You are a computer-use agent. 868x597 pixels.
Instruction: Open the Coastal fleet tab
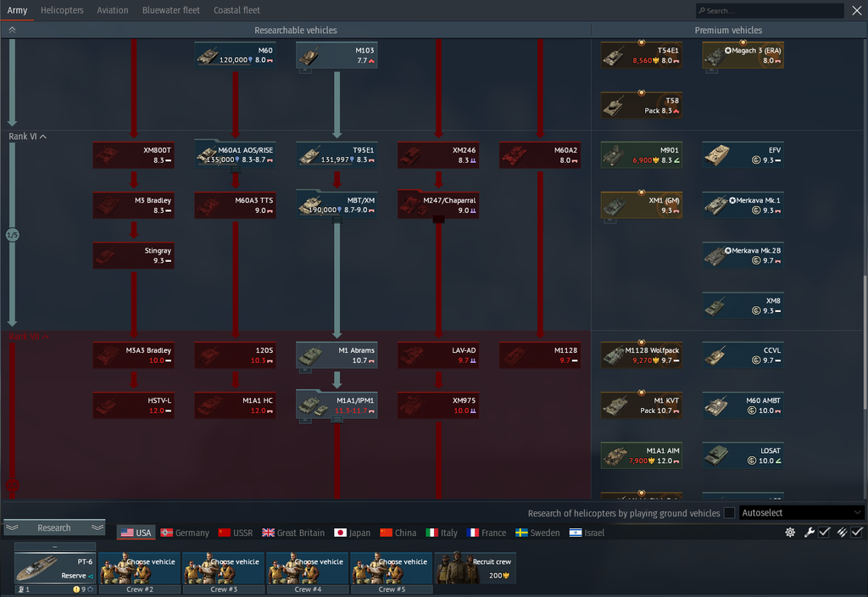click(236, 10)
